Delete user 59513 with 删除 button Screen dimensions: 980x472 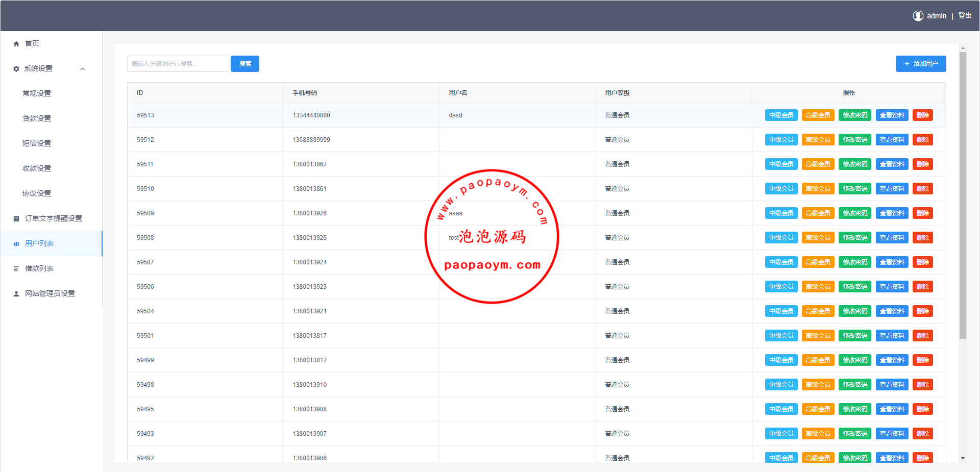(x=922, y=115)
